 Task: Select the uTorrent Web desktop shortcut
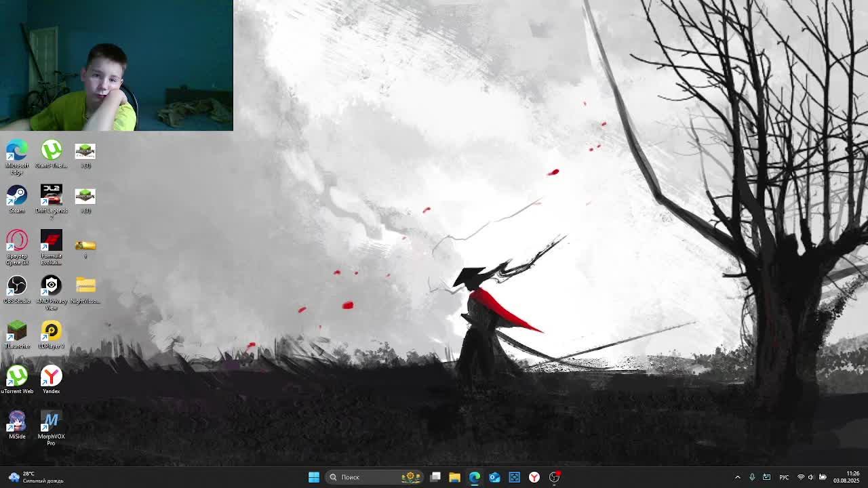pos(17,380)
